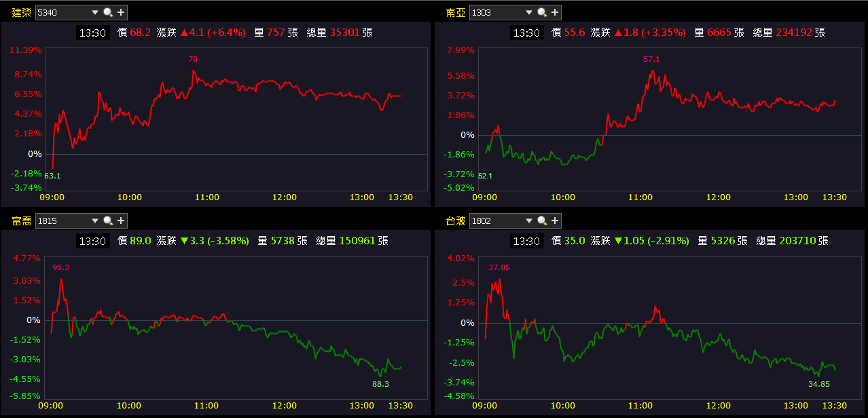Click the 70 peak price label on 建榮 chart
This screenshot has height=418, width=868.
click(193, 59)
